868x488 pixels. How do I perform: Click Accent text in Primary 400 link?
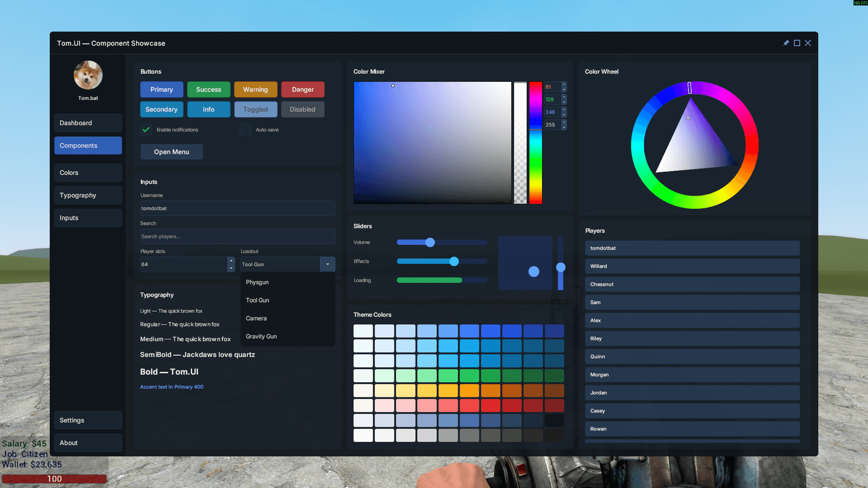171,387
